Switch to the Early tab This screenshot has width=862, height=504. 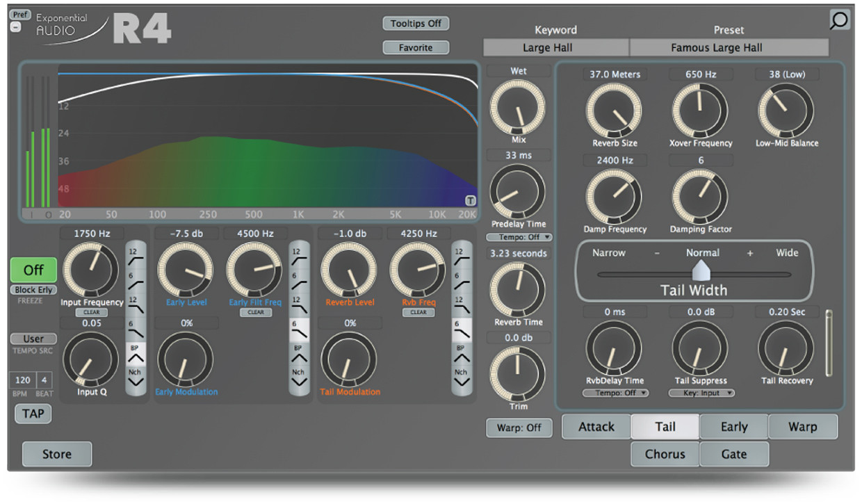734,427
